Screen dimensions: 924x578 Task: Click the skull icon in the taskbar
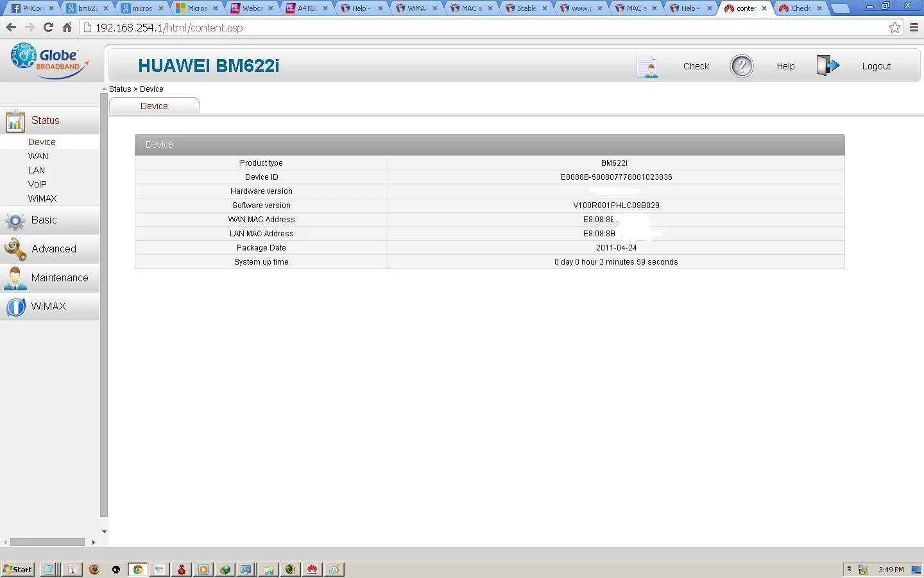(x=116, y=569)
